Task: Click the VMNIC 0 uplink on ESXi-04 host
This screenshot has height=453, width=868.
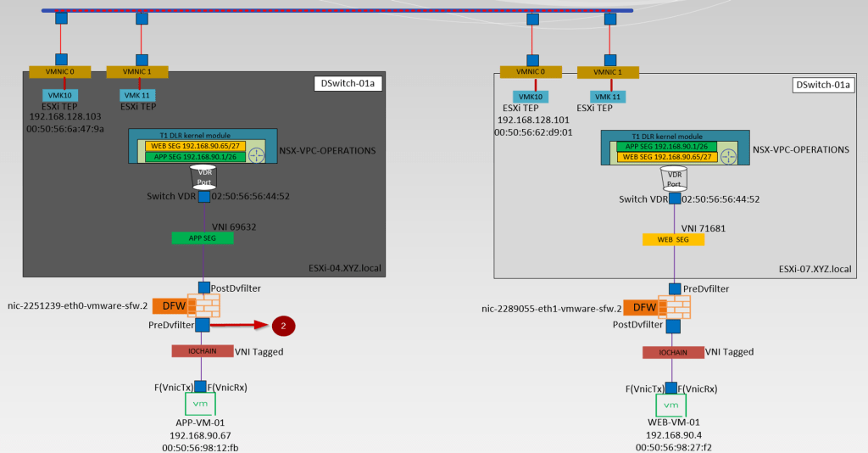Action: 59,72
